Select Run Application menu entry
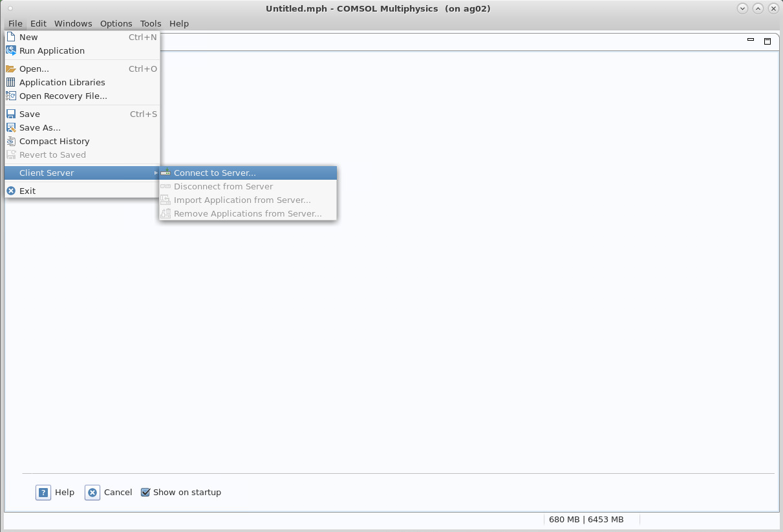Screen dimensions: 783x532 click(x=82, y=50)
